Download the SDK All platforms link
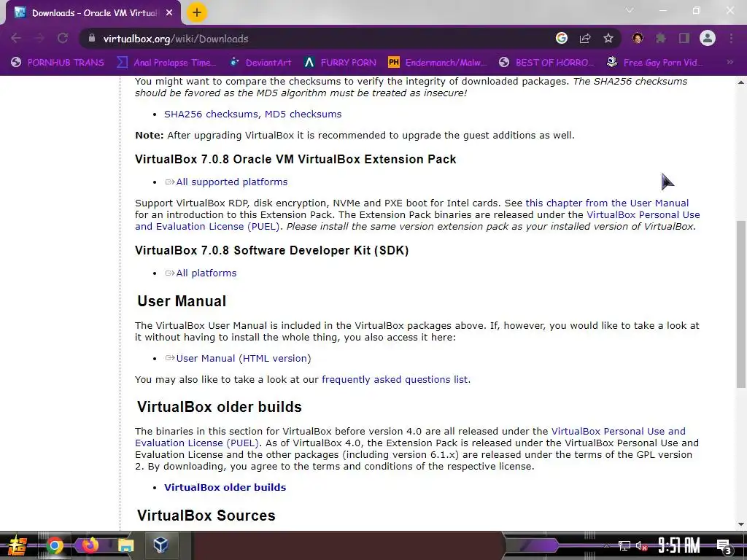Viewport: 747px width, 560px height. [x=201, y=273]
